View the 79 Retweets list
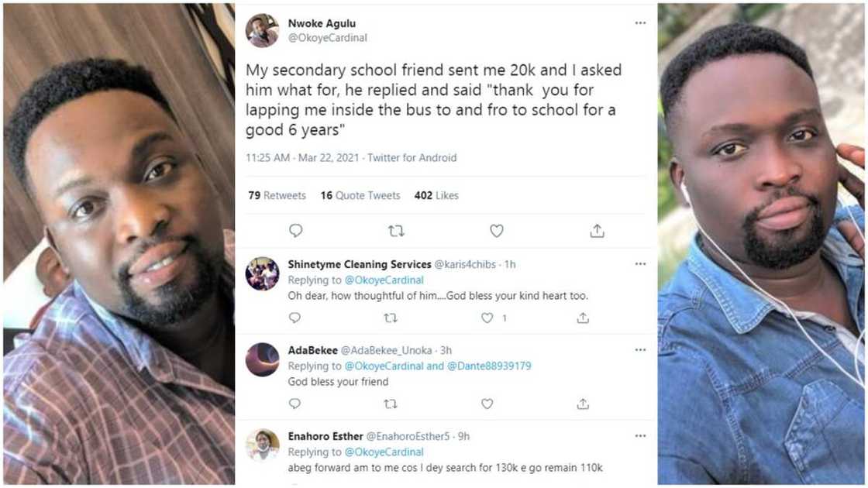 (x=277, y=195)
